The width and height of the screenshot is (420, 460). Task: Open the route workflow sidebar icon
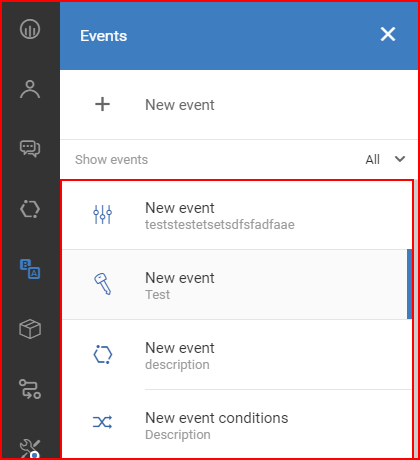tap(30, 389)
